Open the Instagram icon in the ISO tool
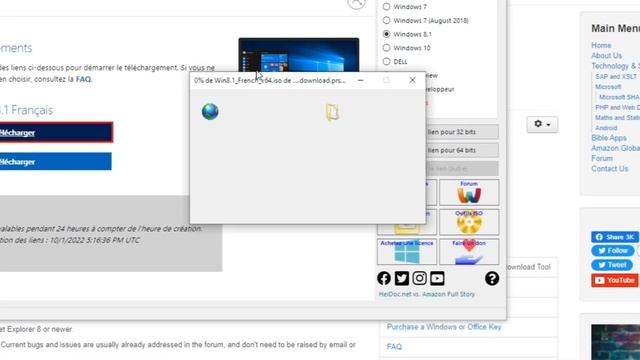Viewport: 640px width, 360px height. [420, 278]
